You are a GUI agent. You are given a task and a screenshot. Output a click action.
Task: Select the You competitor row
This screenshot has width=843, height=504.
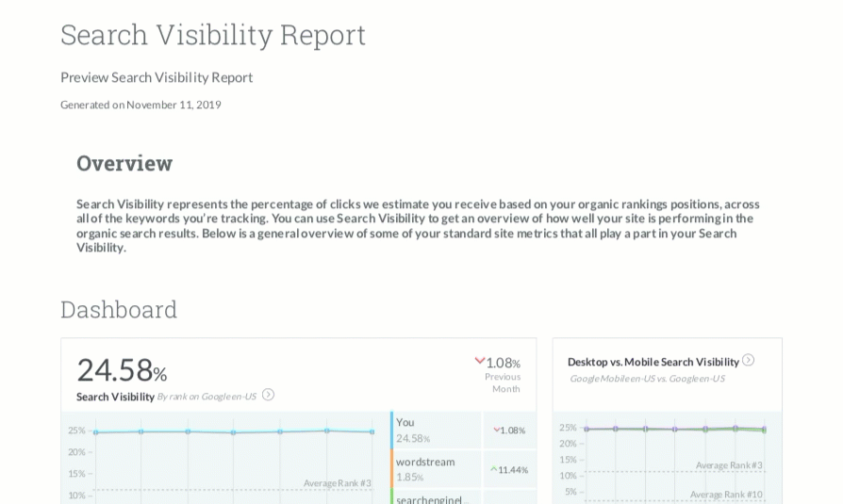tap(436, 430)
